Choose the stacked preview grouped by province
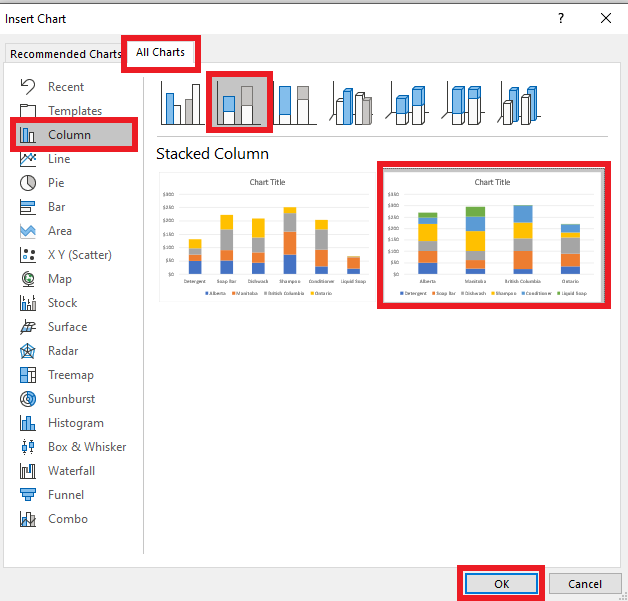 coord(493,235)
